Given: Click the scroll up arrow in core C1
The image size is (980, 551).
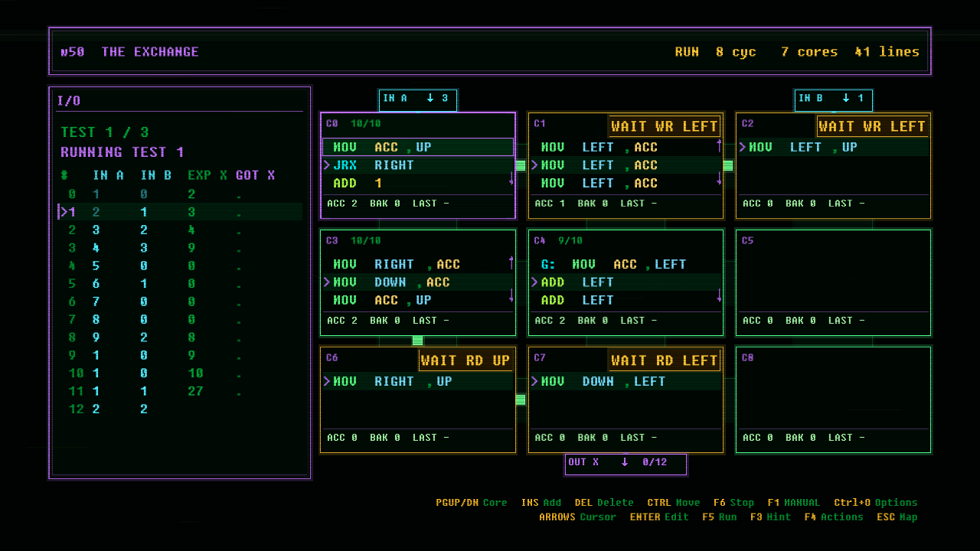Looking at the screenshot, I should point(719,145).
